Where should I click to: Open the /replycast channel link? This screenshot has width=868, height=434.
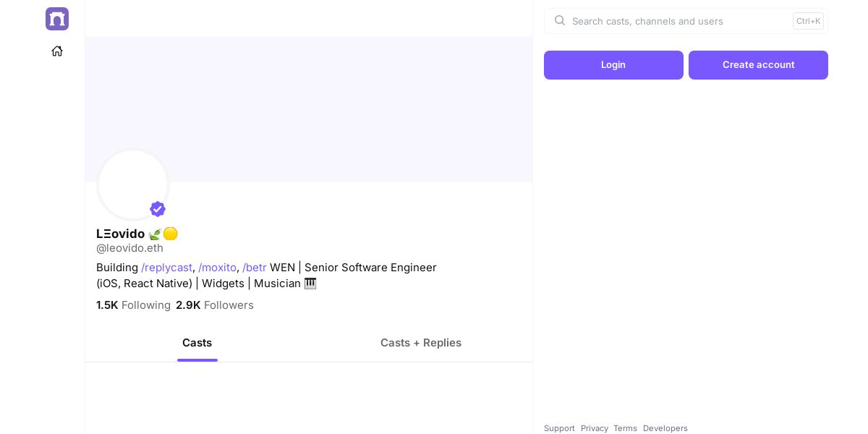coord(166,268)
